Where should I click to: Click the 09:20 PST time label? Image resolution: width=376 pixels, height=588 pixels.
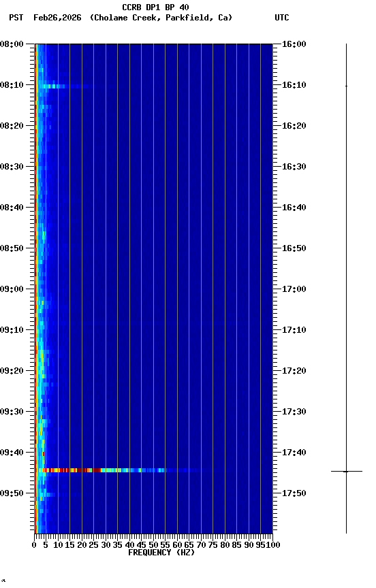tap(12, 372)
